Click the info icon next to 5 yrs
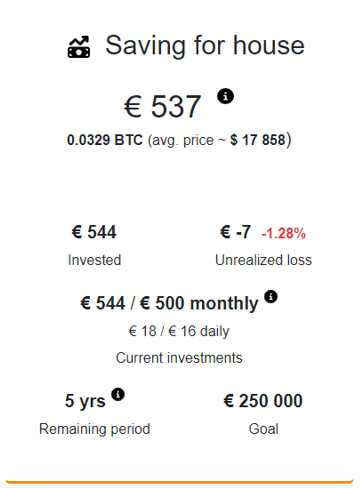This screenshot has height=488, width=360. 118,395
